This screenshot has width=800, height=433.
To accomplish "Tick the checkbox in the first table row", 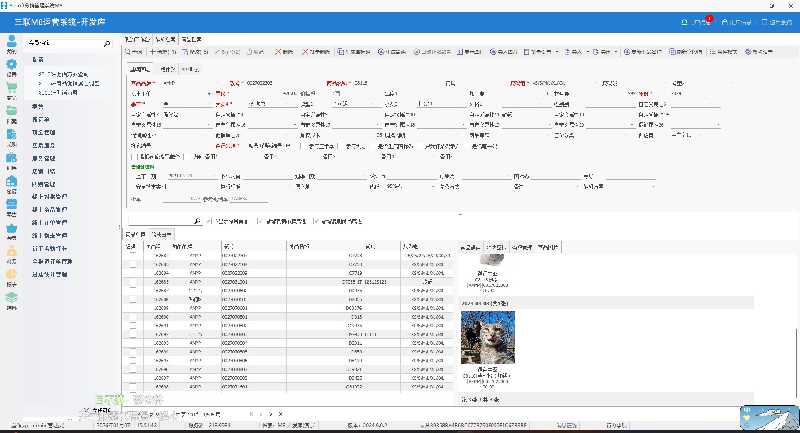I will tap(132, 257).
